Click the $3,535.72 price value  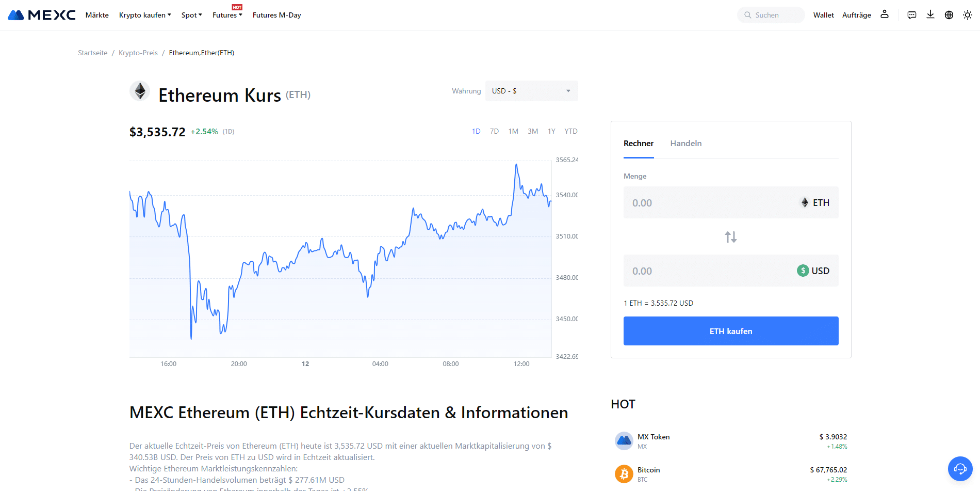point(157,132)
